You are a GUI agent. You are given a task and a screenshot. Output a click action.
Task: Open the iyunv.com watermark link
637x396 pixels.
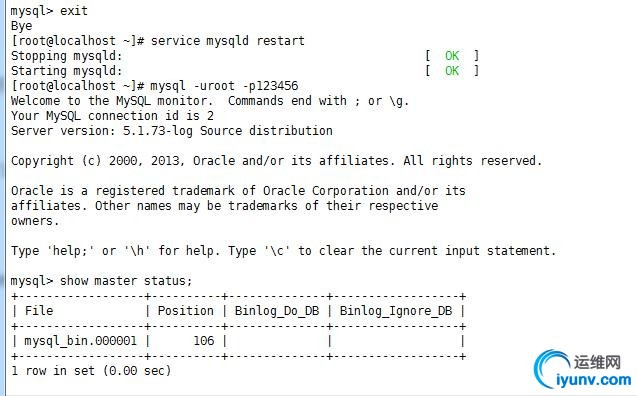click(594, 380)
